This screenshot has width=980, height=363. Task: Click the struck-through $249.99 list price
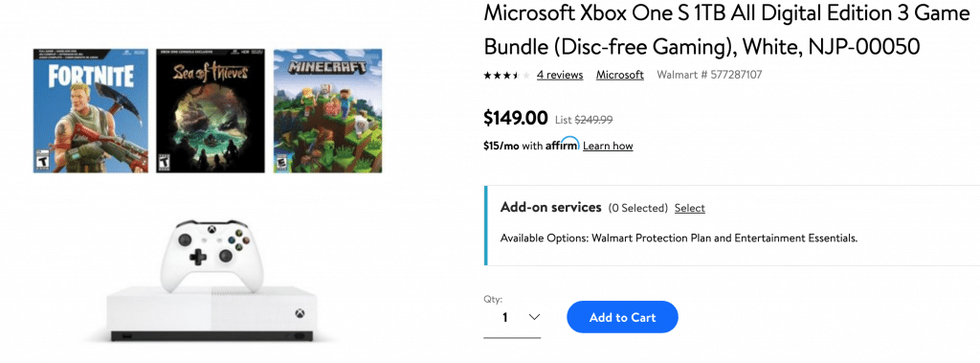pos(593,120)
